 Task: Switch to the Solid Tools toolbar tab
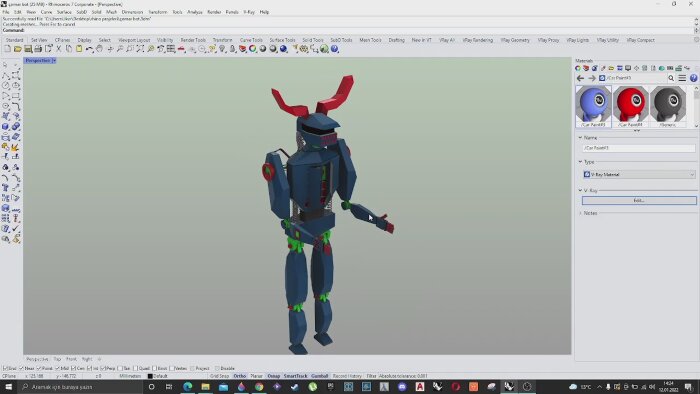312,40
